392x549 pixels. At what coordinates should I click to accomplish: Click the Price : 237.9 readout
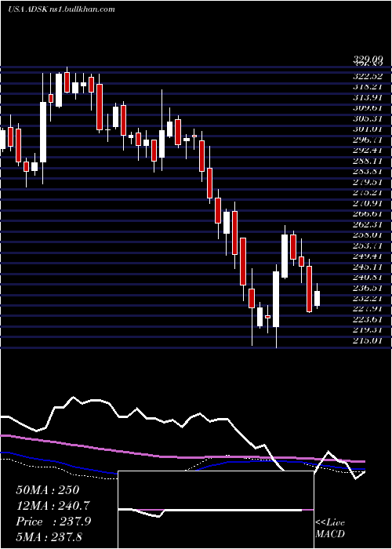click(x=53, y=522)
